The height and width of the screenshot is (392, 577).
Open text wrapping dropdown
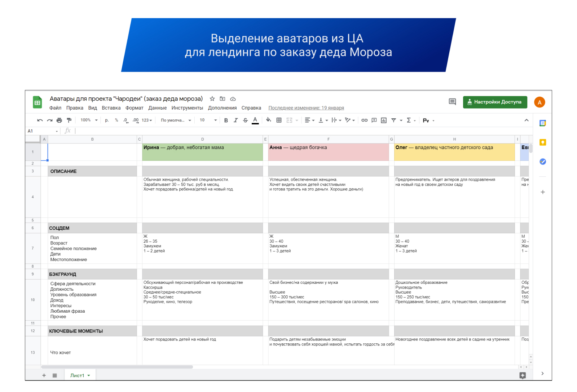336,120
